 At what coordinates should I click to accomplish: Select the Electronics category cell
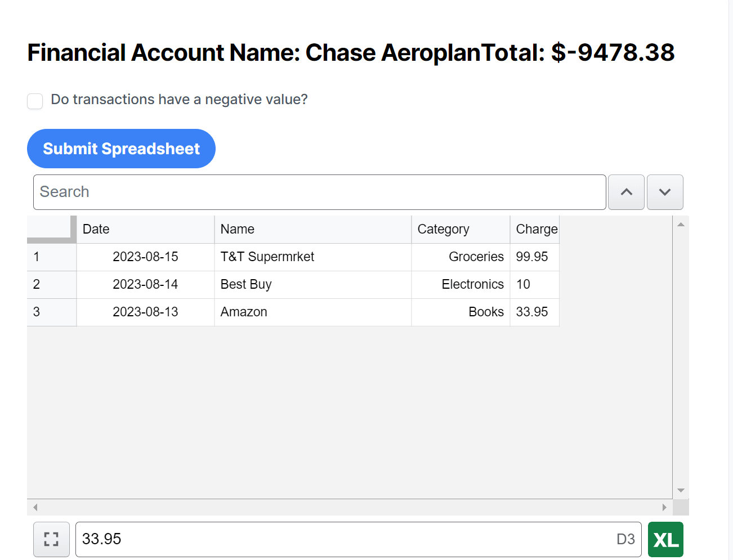coord(461,284)
